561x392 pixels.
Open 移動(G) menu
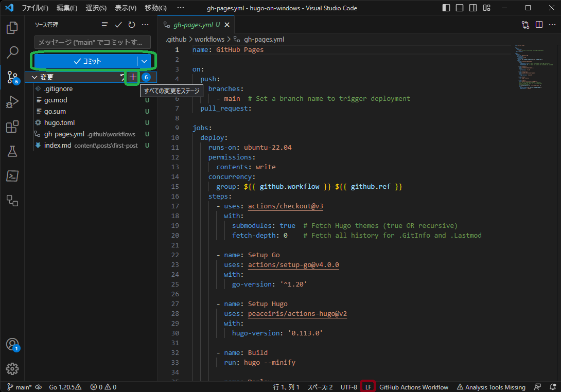[x=155, y=8]
